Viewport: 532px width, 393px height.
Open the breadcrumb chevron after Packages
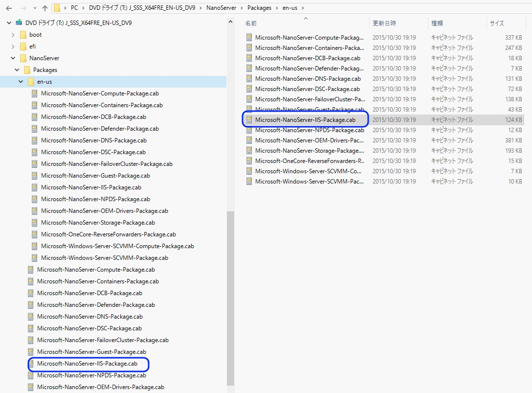pyautogui.click(x=277, y=8)
